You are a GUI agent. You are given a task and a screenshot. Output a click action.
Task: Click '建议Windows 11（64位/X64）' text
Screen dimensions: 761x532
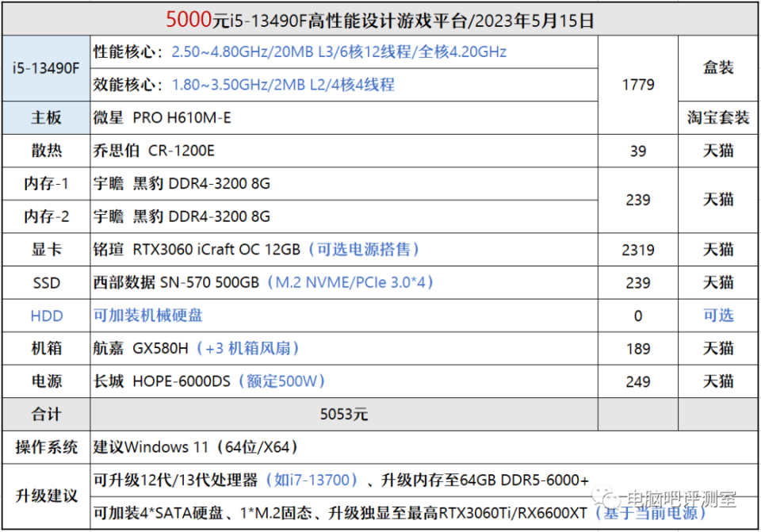click(x=196, y=447)
